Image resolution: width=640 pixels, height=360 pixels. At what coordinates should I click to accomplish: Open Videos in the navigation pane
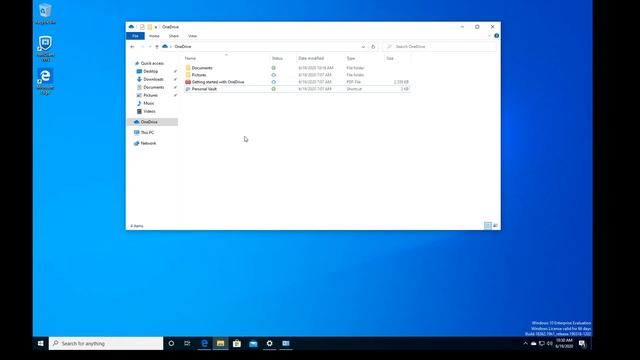pos(149,111)
